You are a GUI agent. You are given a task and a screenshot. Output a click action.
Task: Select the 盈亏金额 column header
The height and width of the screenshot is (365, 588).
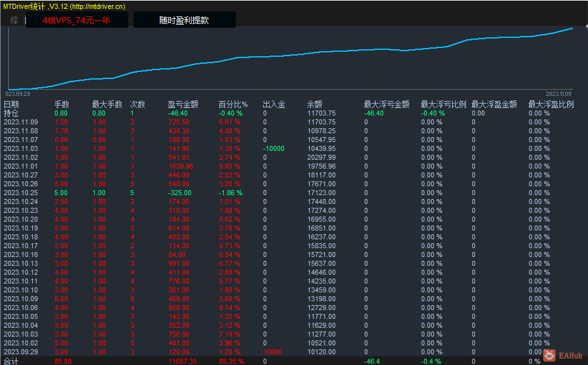point(183,104)
